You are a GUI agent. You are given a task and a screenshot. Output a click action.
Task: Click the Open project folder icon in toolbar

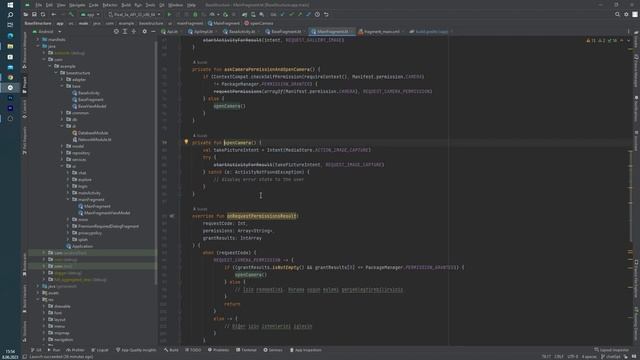[26, 14]
